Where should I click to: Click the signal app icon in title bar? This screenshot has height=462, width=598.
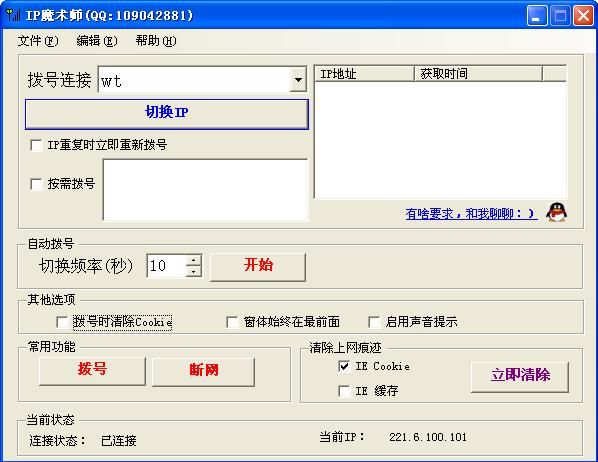click(x=13, y=15)
